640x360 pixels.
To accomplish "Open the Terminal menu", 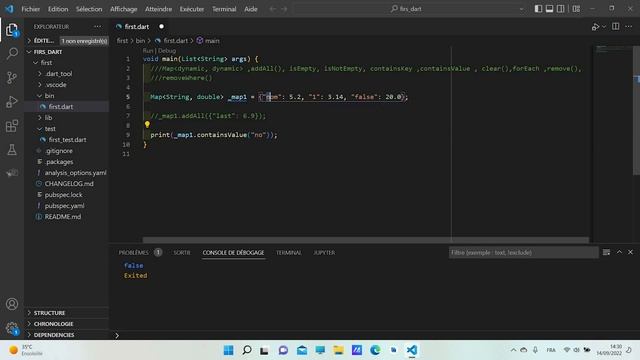I will point(224,9).
